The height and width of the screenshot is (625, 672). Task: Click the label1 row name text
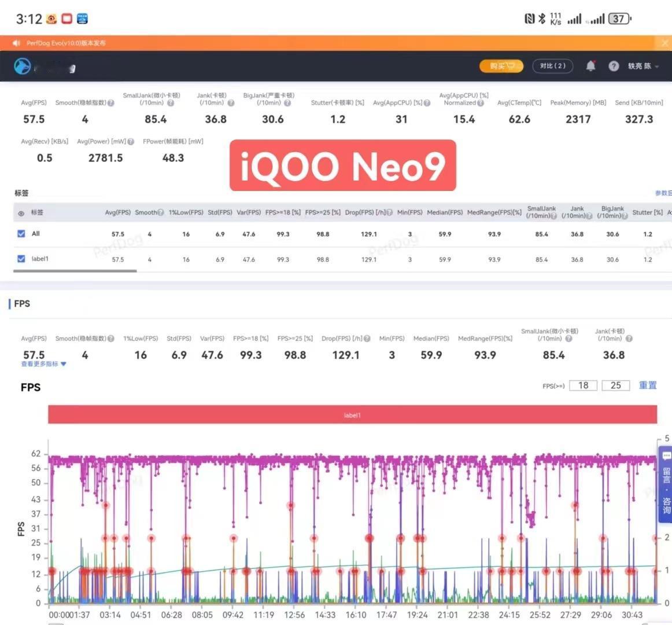click(x=40, y=259)
